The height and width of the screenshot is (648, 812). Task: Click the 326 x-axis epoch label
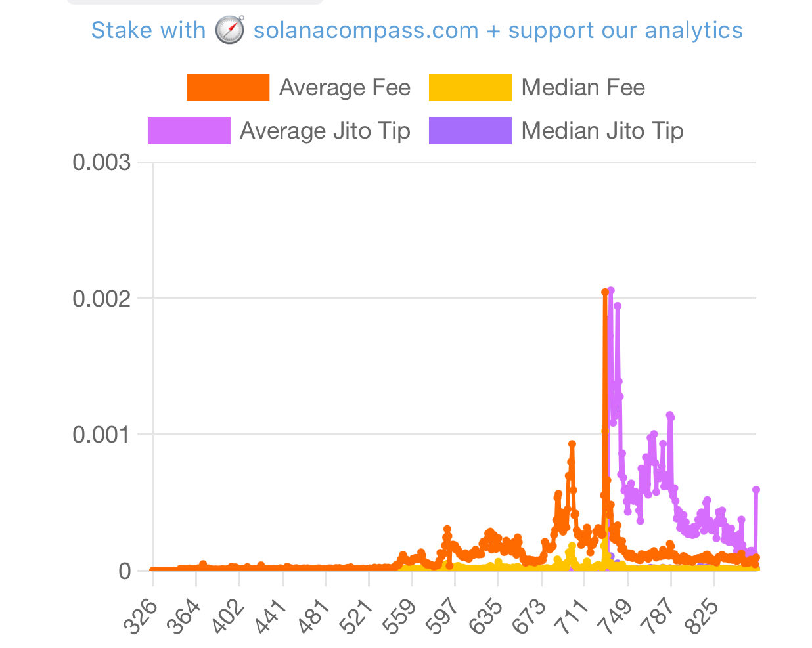tap(141, 616)
